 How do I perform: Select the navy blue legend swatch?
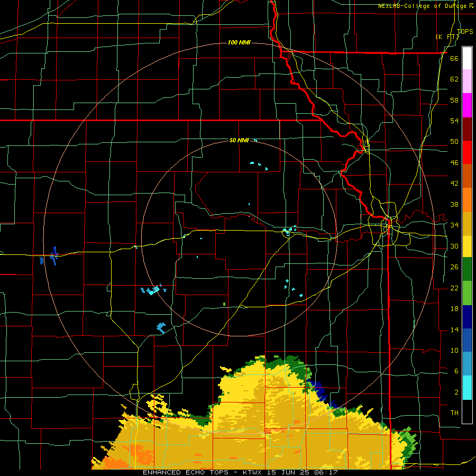coord(467,317)
